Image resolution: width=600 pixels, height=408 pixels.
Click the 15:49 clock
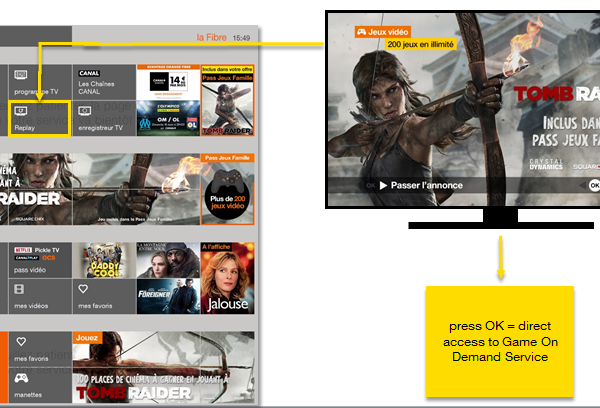tap(241, 38)
